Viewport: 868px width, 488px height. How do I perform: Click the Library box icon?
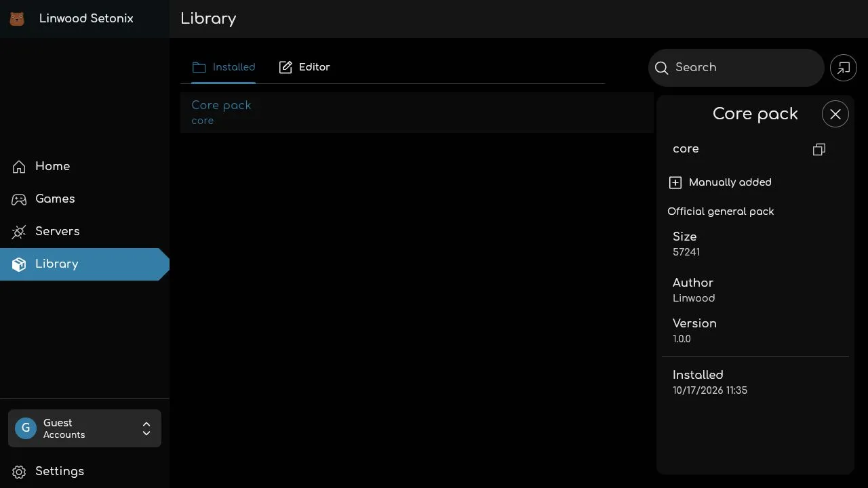point(19,264)
